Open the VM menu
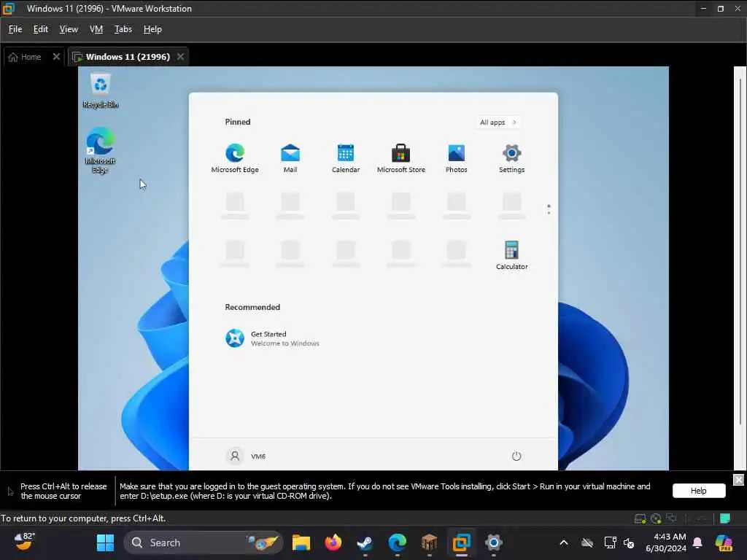This screenshot has width=747, height=560. coord(96,29)
